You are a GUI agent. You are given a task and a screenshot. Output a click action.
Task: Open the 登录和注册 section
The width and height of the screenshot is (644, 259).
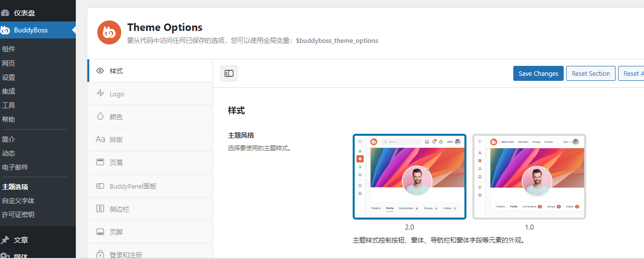click(126, 255)
